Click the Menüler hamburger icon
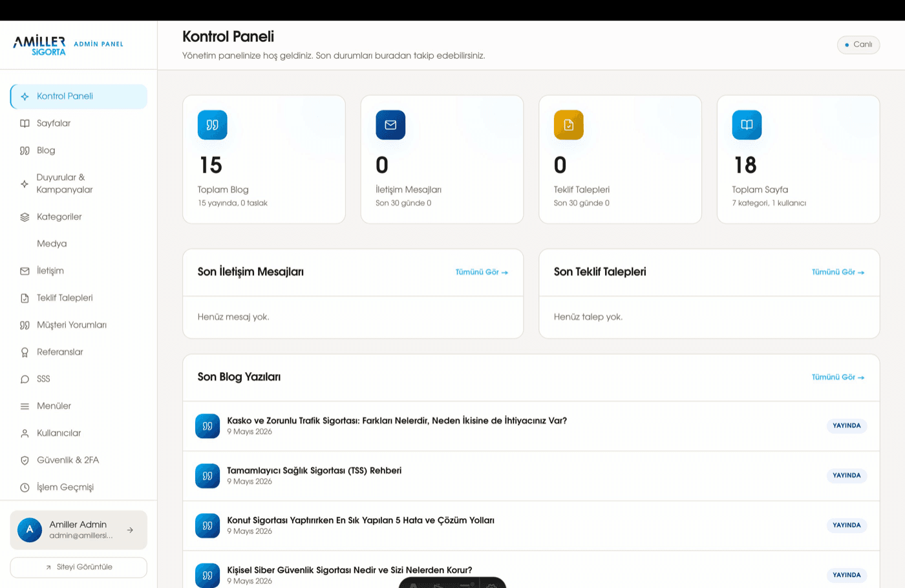Screen dimensions: 905x588 (x=25, y=406)
